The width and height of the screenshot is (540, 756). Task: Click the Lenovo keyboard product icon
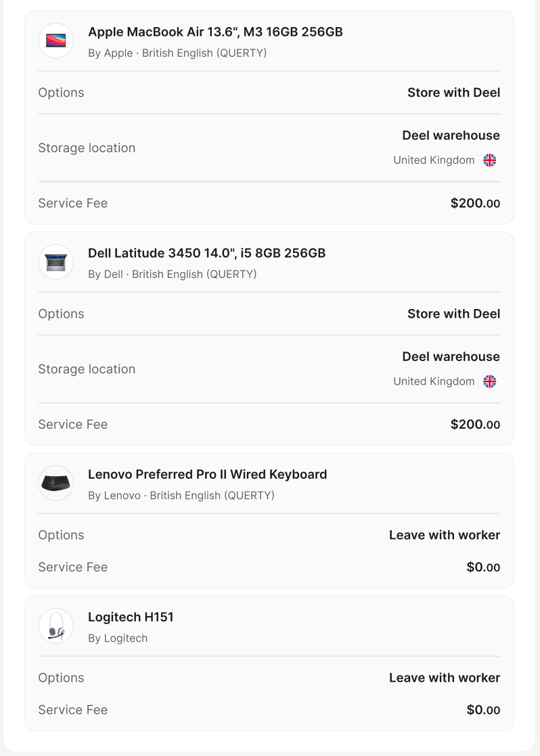click(x=56, y=483)
